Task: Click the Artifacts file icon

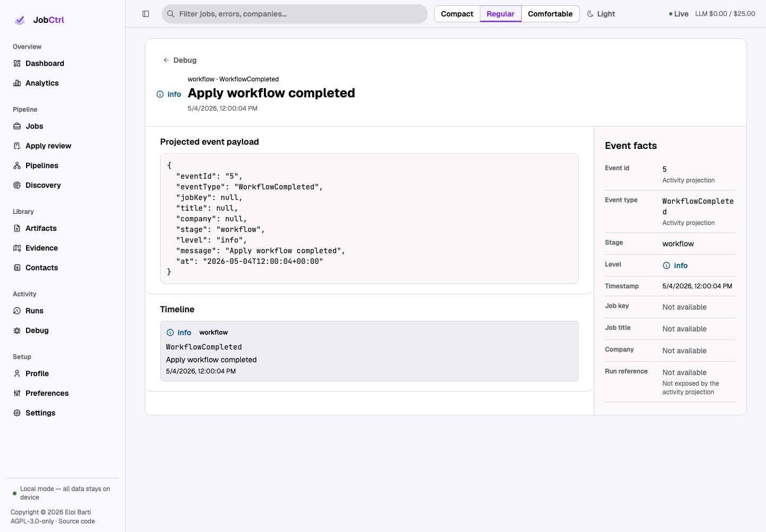Action: point(17,228)
